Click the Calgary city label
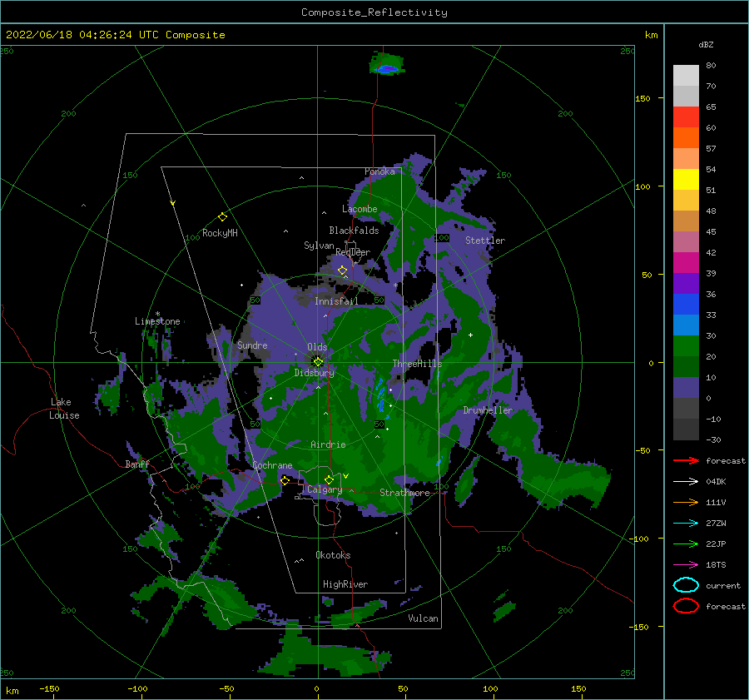The width and height of the screenshot is (749, 700). click(x=325, y=489)
